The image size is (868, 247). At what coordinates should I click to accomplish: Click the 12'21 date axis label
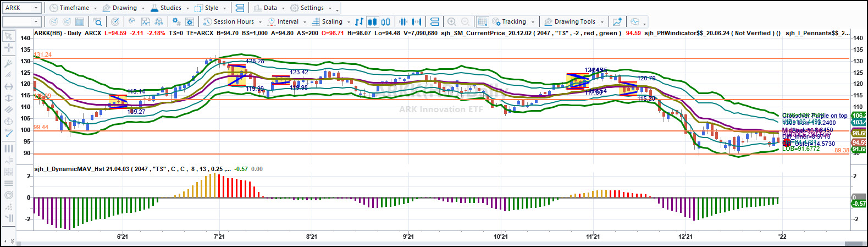coord(685,237)
